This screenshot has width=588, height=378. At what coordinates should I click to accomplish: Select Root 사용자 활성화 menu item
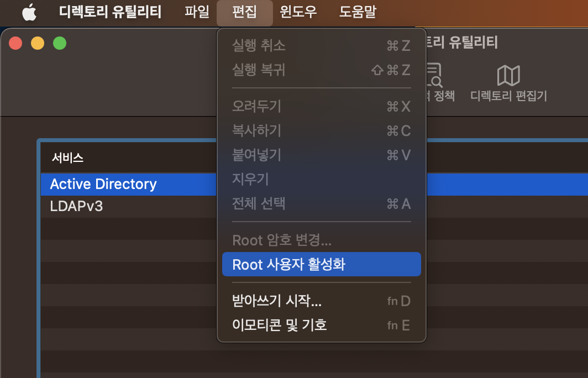click(322, 264)
